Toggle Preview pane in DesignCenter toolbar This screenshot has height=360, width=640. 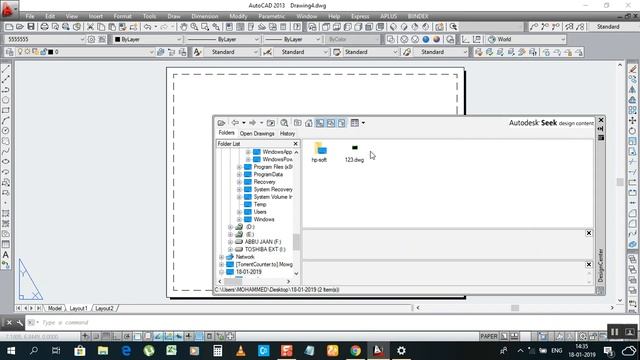[331, 123]
